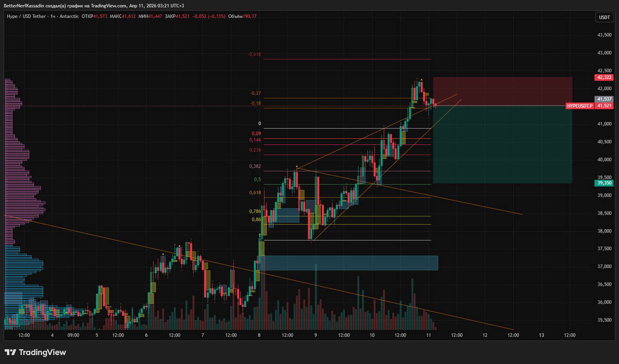Click the 37,500 price axis tick
This screenshot has width=619, height=364.
pos(605,249)
